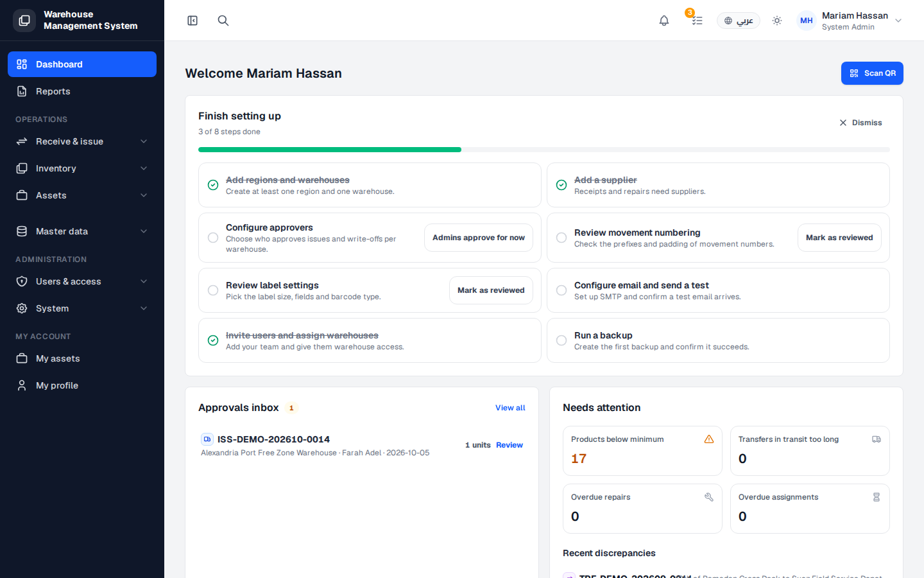The width and height of the screenshot is (924, 578).
Task: Click the setup progress bar
Action: [x=544, y=150]
